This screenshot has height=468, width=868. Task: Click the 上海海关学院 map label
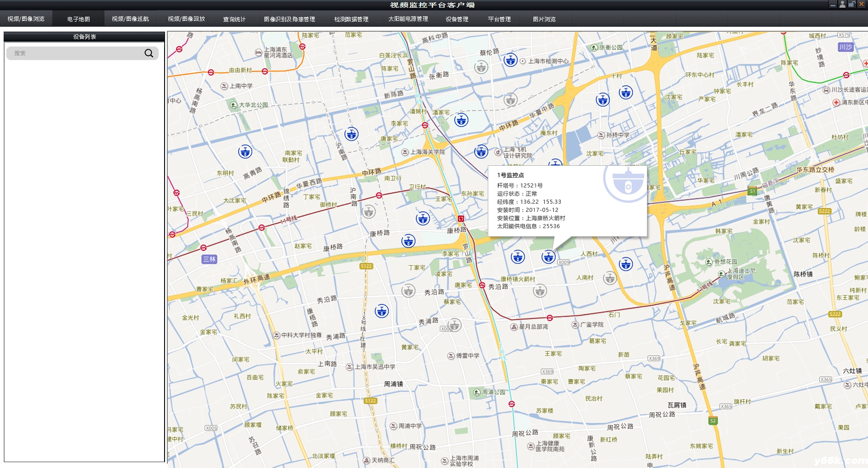(x=427, y=152)
